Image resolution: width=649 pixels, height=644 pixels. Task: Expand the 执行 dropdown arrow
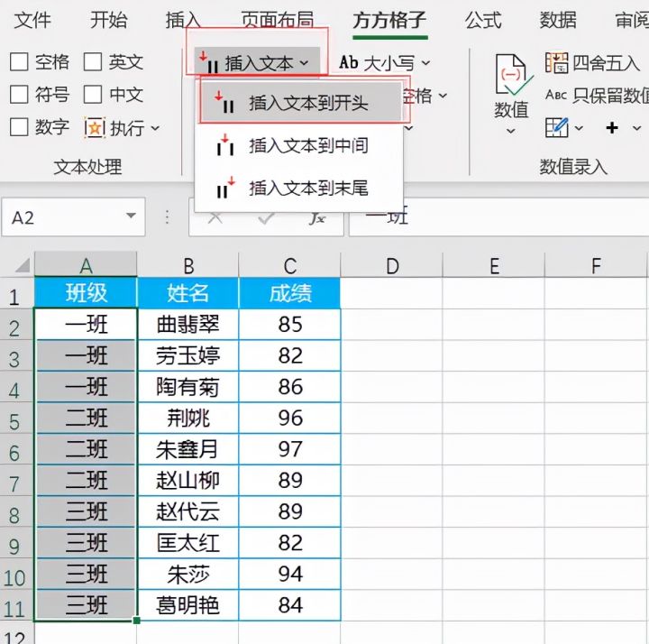pyautogui.click(x=155, y=128)
